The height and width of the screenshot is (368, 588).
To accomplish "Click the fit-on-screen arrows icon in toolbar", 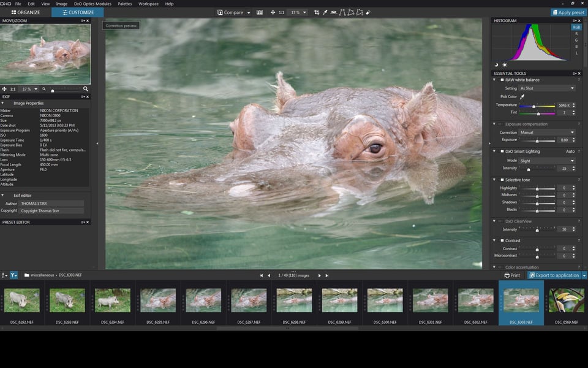I will point(273,12).
